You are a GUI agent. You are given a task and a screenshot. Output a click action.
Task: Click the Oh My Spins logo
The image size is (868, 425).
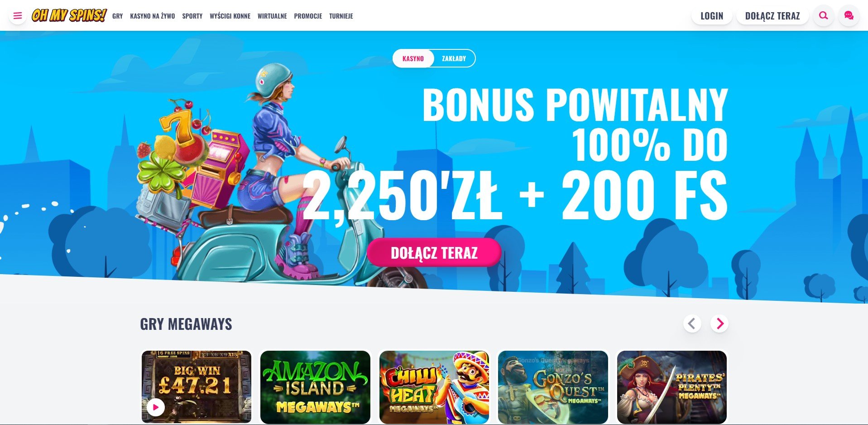(x=69, y=15)
